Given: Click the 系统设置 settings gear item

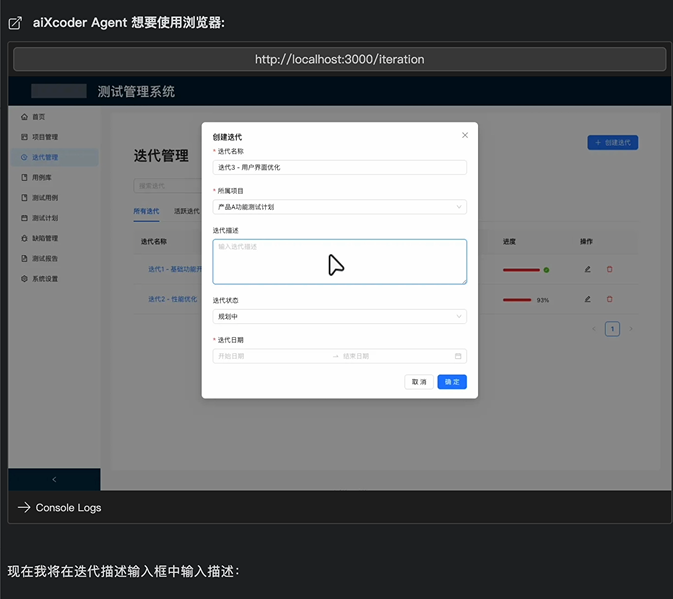Looking at the screenshot, I should [44, 278].
